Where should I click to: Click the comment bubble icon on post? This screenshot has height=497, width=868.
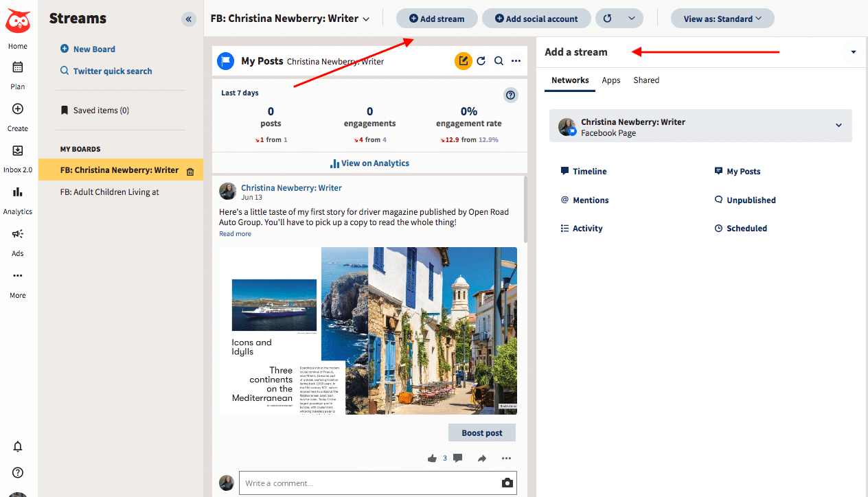(457, 459)
